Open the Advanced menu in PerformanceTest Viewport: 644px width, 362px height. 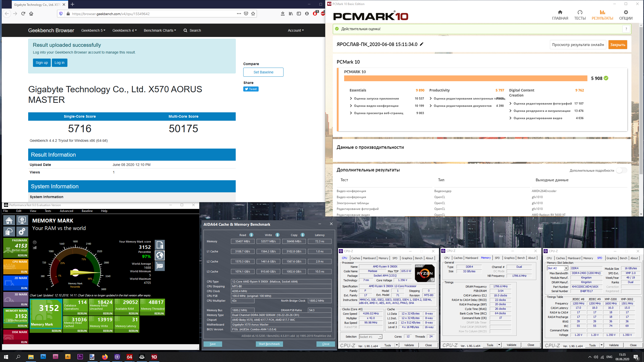coord(66,211)
